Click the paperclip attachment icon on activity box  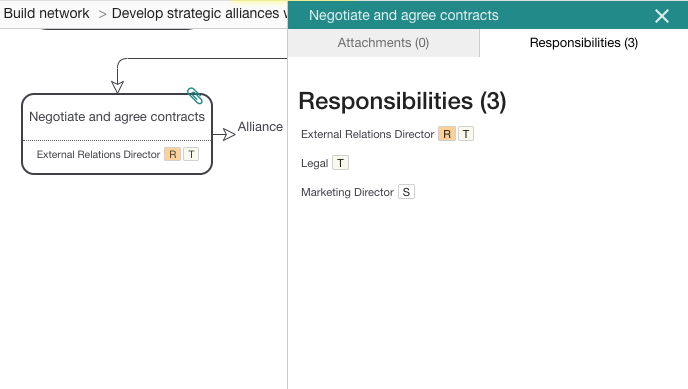pyautogui.click(x=195, y=96)
